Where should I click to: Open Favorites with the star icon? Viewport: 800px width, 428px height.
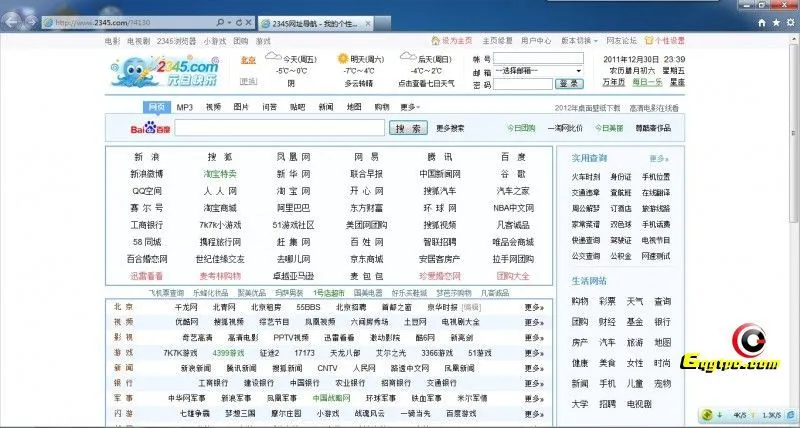(776, 22)
